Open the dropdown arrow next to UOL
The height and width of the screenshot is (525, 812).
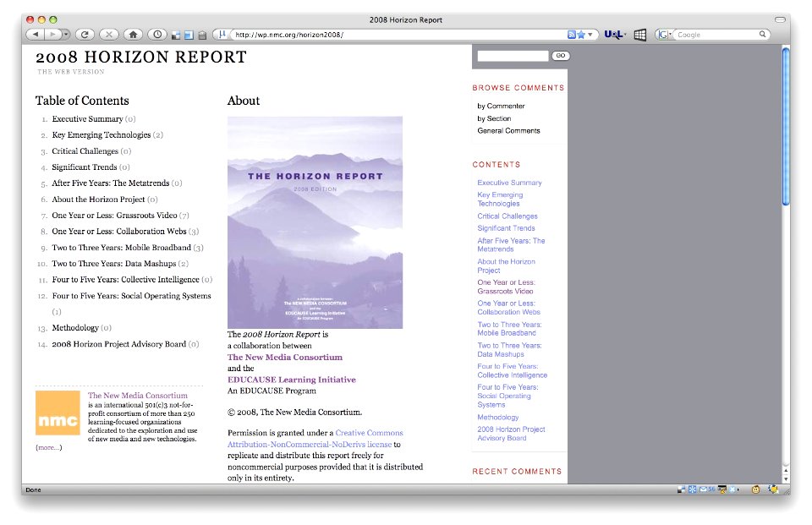[x=625, y=35]
